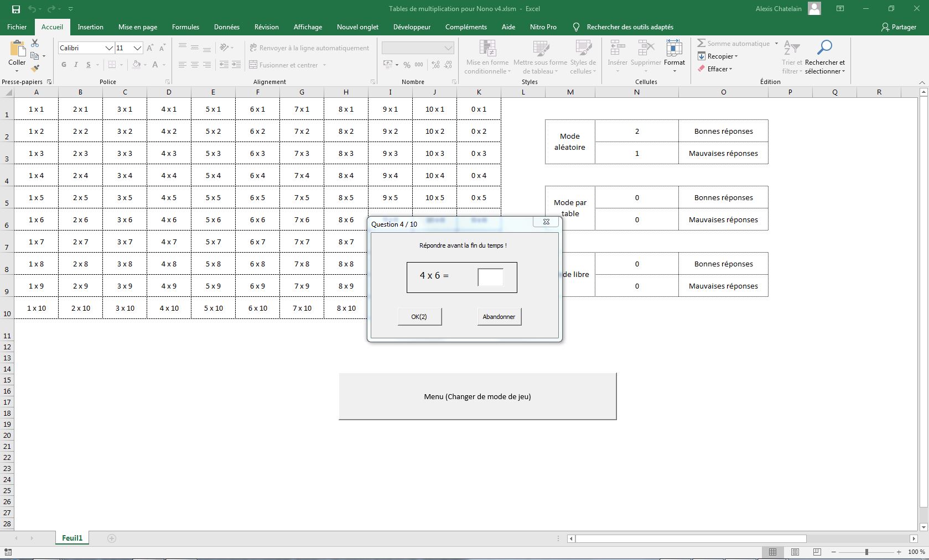Image resolution: width=929 pixels, height=560 pixels.
Task: Click the Abandonner button
Action: 499,317
